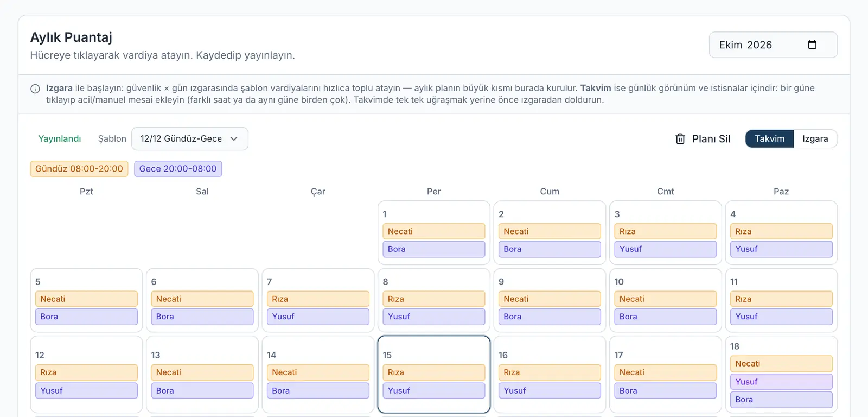Click the Per weekday column header
This screenshot has height=417, width=868.
434,192
